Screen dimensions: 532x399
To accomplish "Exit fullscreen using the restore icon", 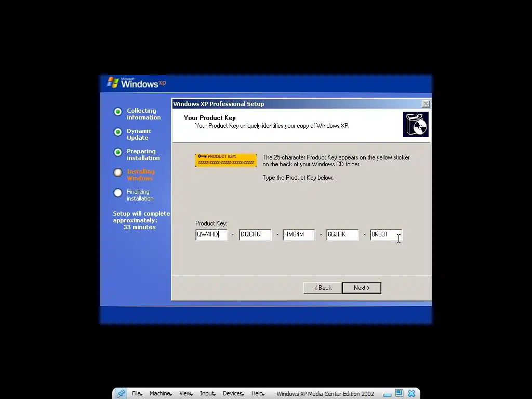I will click(399, 393).
